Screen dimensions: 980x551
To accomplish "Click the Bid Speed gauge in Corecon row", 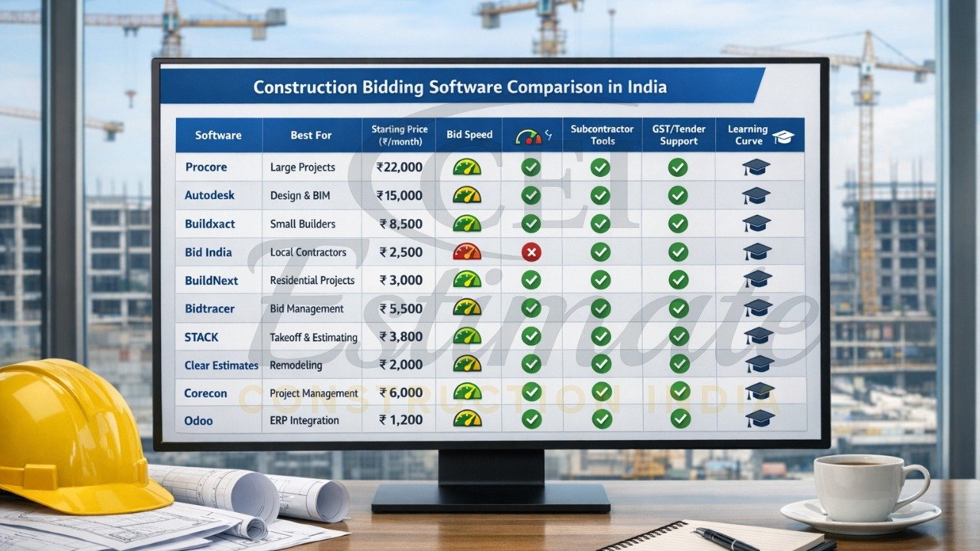I will [467, 391].
